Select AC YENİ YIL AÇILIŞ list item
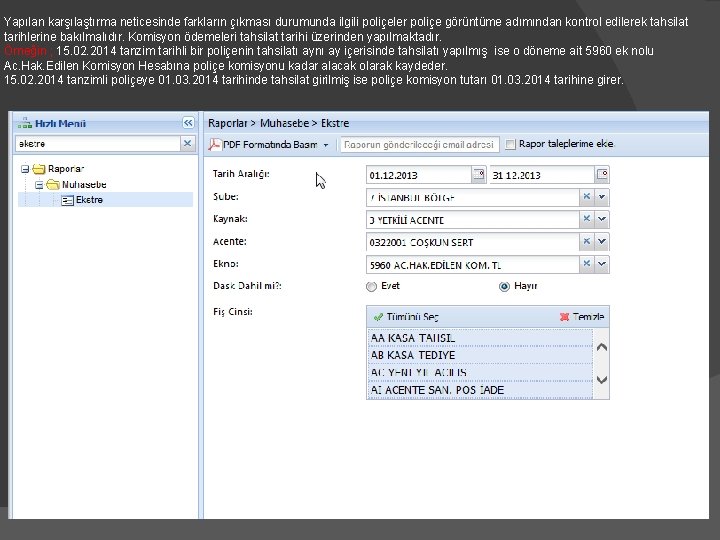 tap(480, 372)
